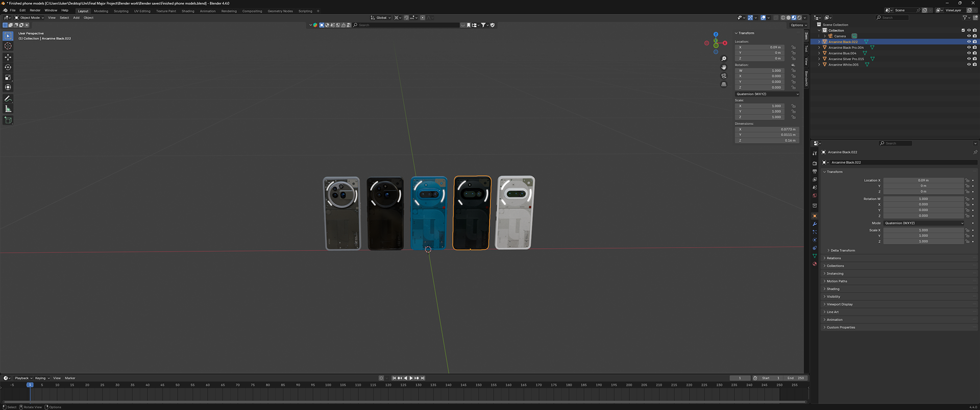Viewport: 980px width, 410px height.
Task: Hide Arcanine Blue.004 using its eye icon
Action: tap(969, 53)
